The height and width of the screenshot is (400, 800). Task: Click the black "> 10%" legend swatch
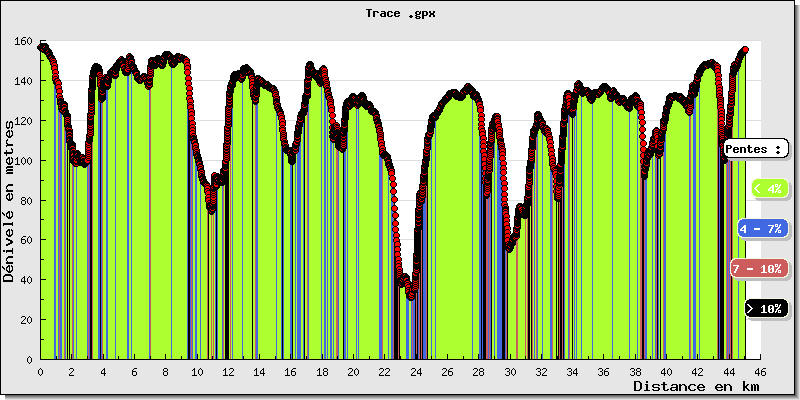767,309
